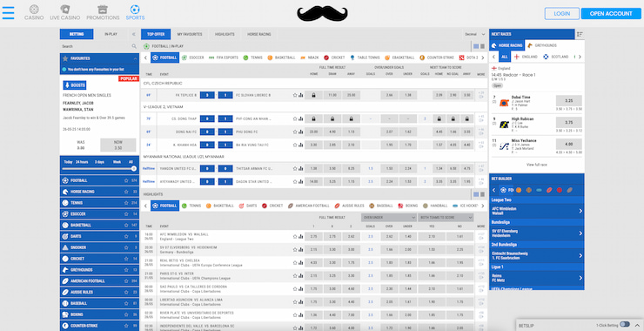Expand AFC Wimbledon Walsall bet builder
The width and height of the screenshot is (644, 331).
pos(537,211)
